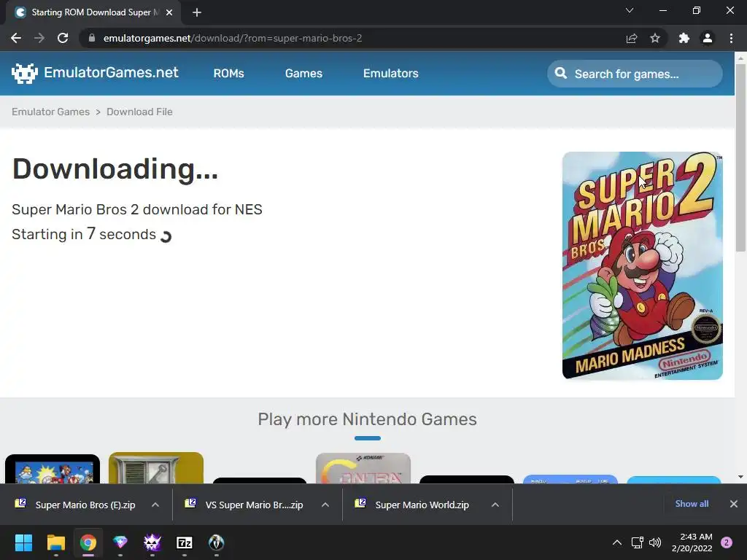Click Show all downloads
Image resolution: width=747 pixels, height=560 pixels.
(692, 504)
